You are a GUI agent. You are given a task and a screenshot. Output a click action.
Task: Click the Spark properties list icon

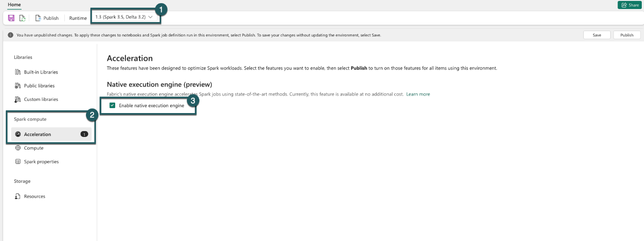click(x=18, y=161)
